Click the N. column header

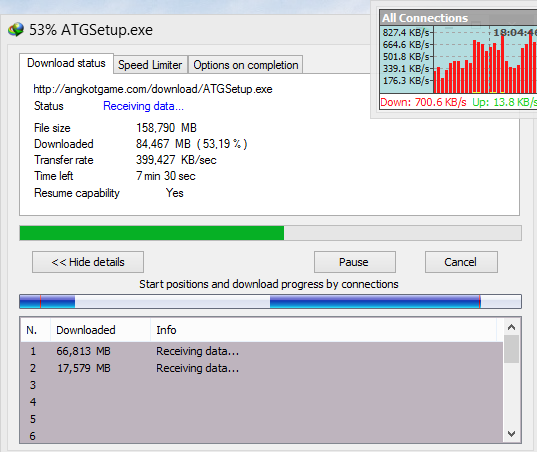pos(35,330)
